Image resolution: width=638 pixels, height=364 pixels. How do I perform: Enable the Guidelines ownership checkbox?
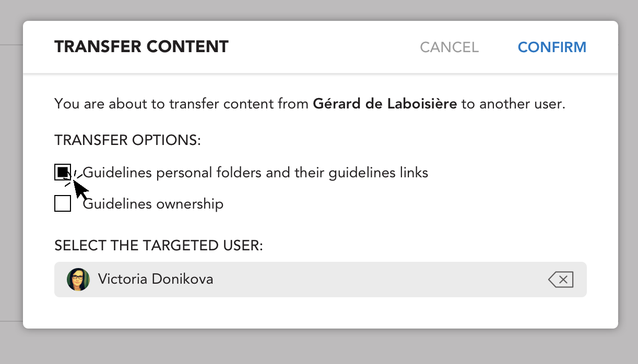coord(63,203)
